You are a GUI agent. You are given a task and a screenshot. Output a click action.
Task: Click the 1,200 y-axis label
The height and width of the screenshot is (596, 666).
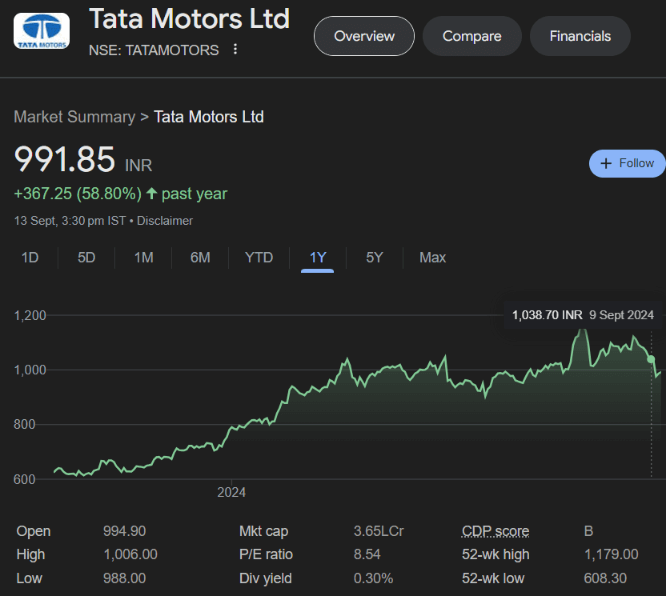coord(30,316)
